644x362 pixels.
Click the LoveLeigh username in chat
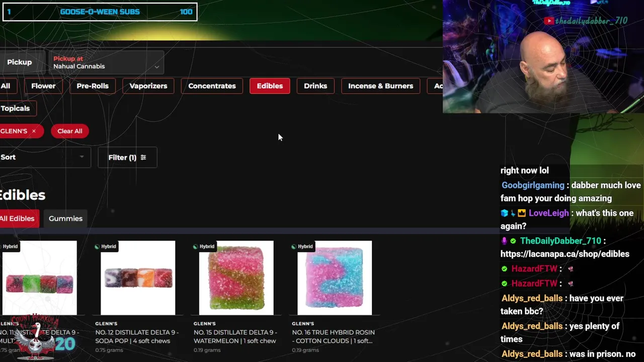click(548, 213)
